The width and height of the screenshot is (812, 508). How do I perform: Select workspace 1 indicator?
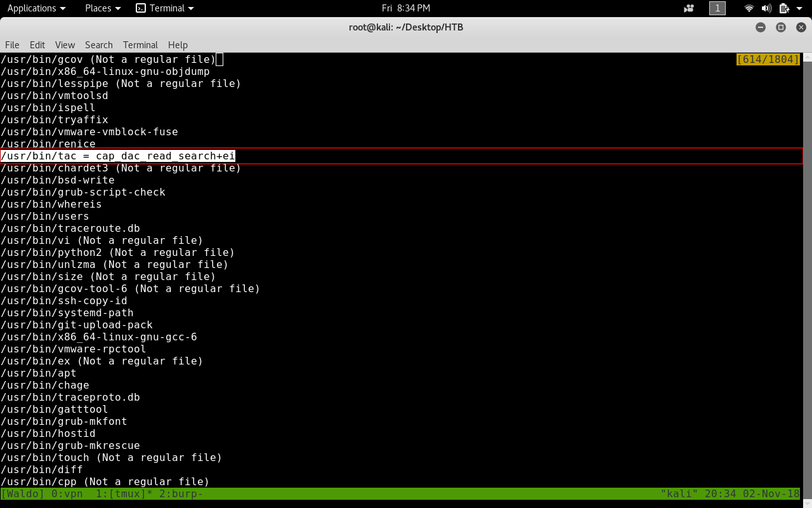tap(717, 8)
